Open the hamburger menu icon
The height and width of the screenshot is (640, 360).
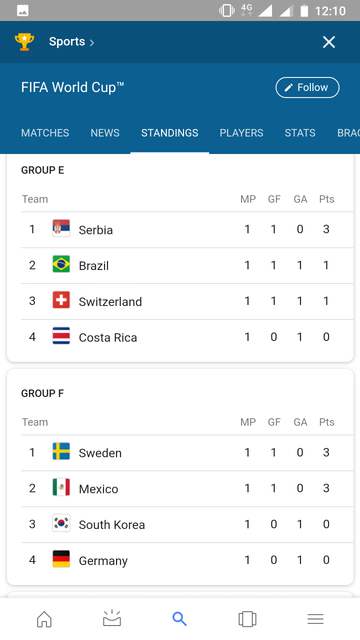pos(315,619)
